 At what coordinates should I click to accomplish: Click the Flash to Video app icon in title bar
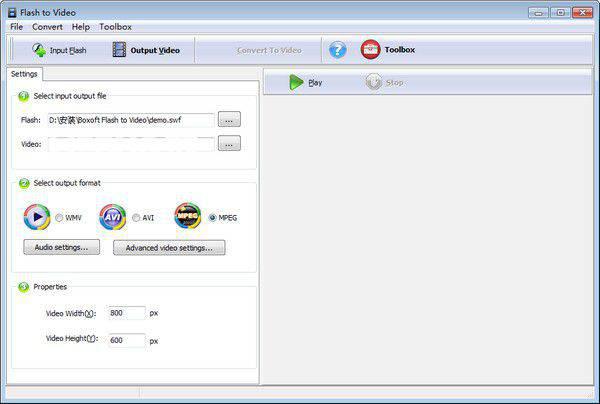tap(12, 12)
